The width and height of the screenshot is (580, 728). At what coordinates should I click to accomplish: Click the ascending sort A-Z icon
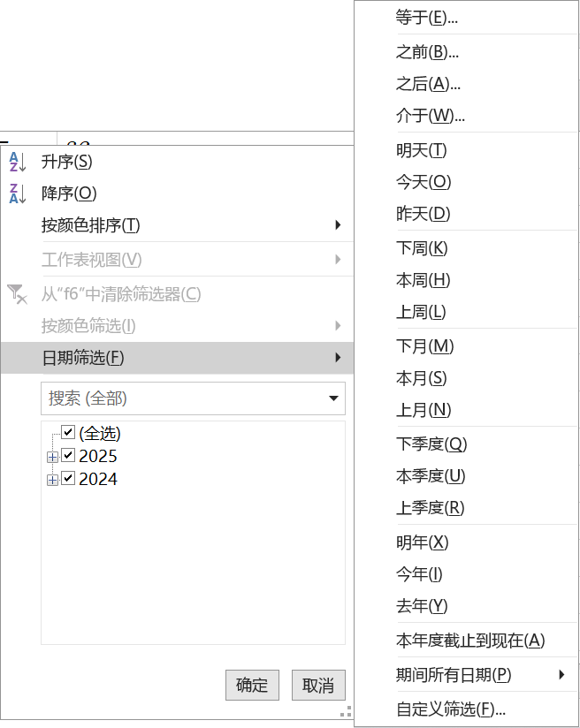coord(18,162)
